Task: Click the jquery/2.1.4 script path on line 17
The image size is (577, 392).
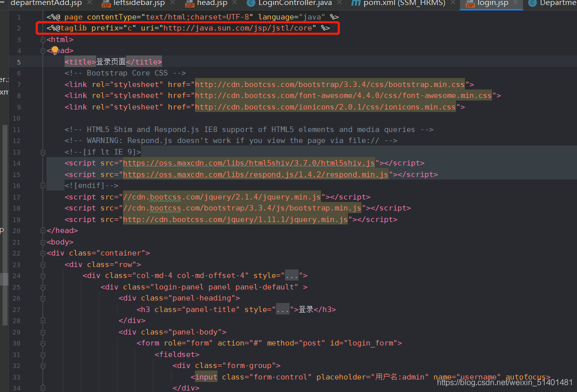Action: coord(222,197)
